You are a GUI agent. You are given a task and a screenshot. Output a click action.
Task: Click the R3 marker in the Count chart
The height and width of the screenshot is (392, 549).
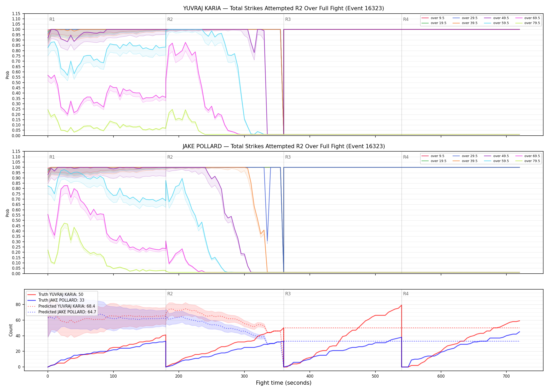pyautogui.click(x=288, y=294)
